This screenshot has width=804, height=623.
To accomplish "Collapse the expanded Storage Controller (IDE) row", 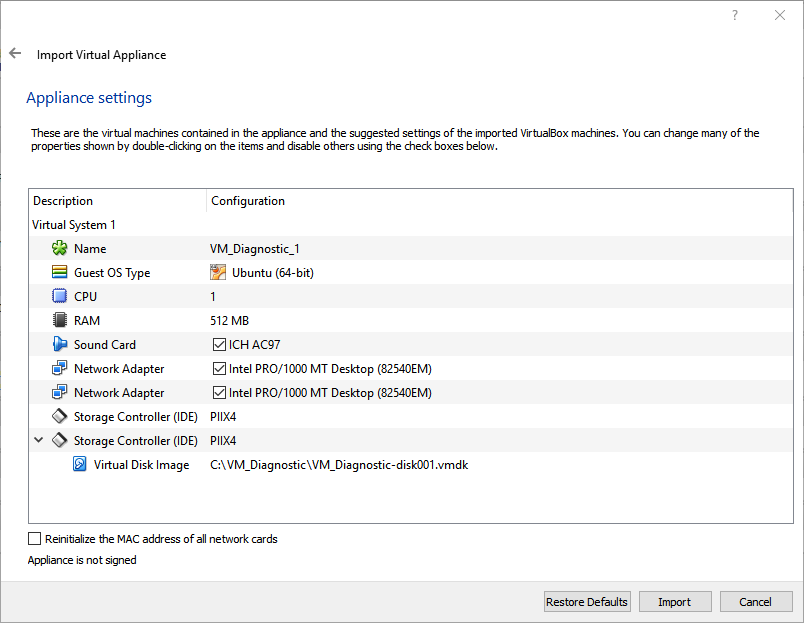I will tap(38, 440).
